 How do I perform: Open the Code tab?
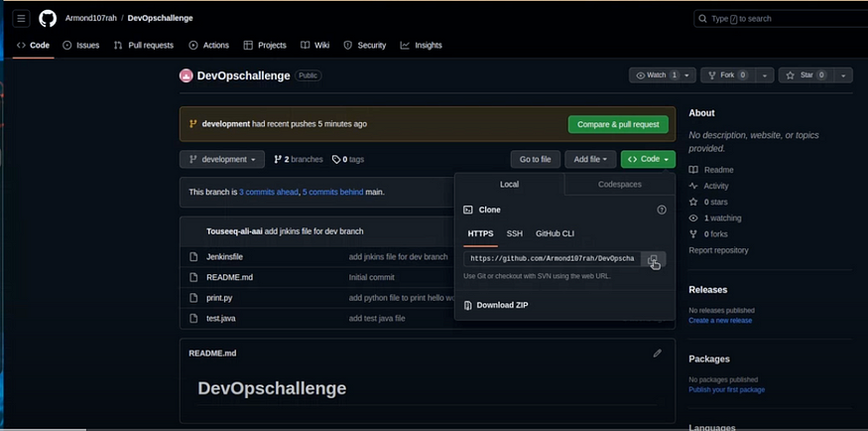[33, 46]
